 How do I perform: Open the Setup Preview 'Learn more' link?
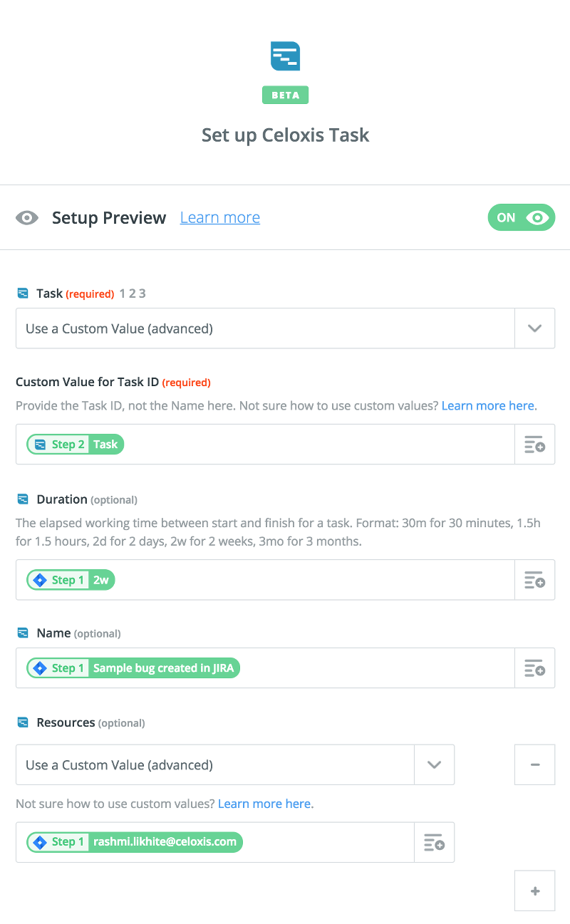pyautogui.click(x=219, y=218)
